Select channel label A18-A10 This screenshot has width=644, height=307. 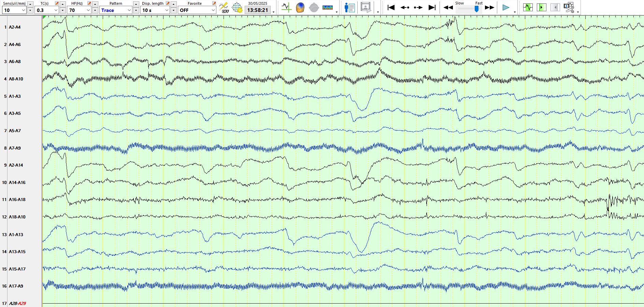(x=17, y=217)
